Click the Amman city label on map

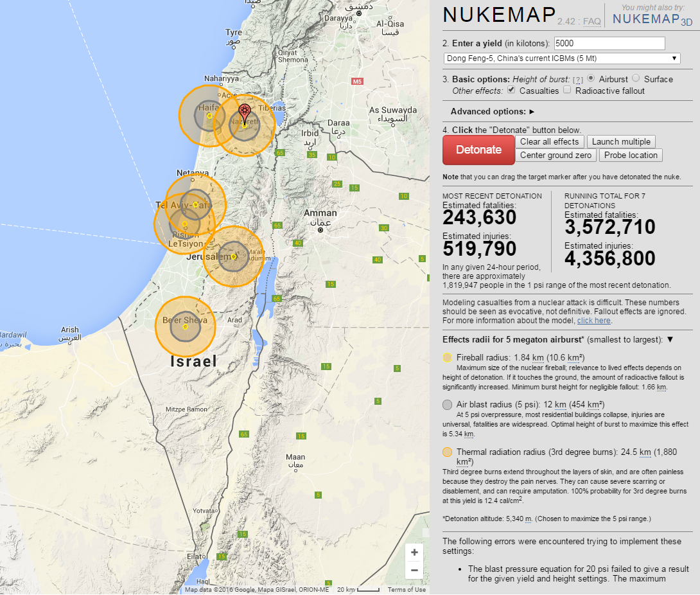pyautogui.click(x=320, y=213)
